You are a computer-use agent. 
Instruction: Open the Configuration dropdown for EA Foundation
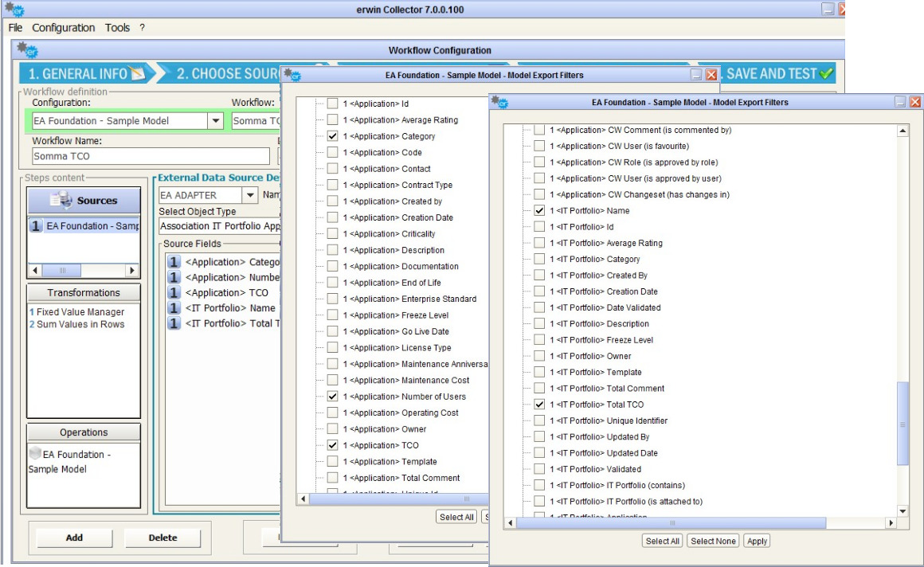(214, 121)
